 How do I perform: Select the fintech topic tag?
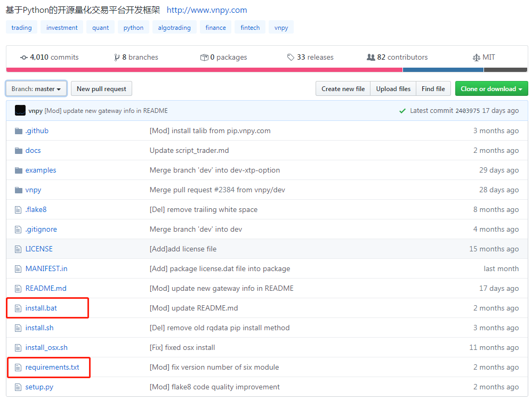pos(250,28)
